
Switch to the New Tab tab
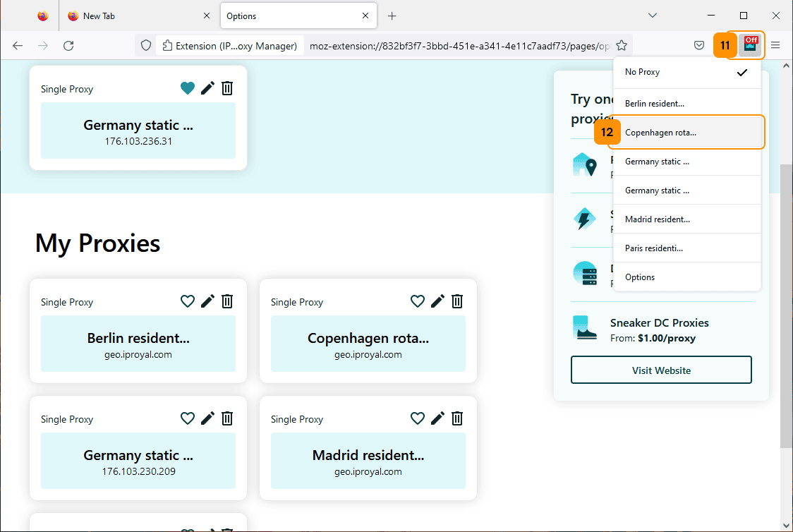coord(138,16)
